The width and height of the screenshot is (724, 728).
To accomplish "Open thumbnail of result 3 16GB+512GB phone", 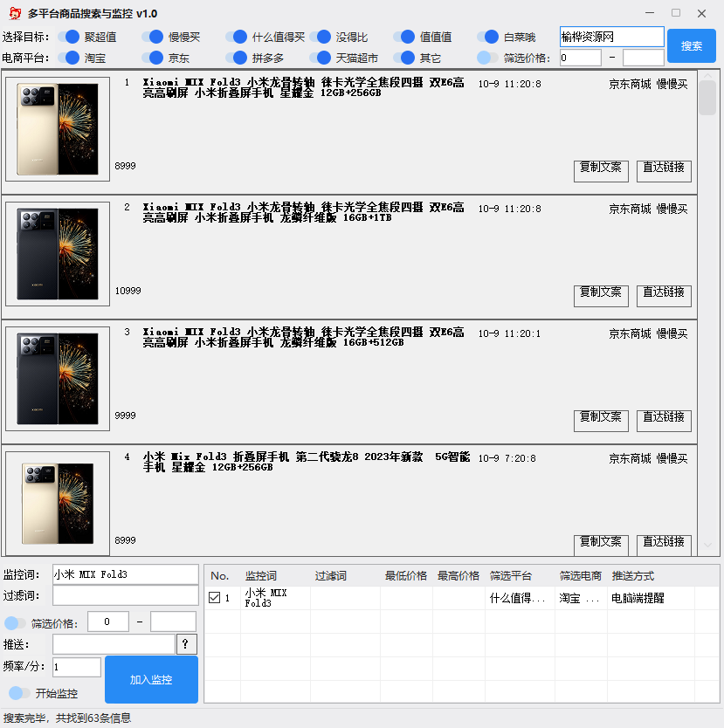I will click(x=58, y=379).
